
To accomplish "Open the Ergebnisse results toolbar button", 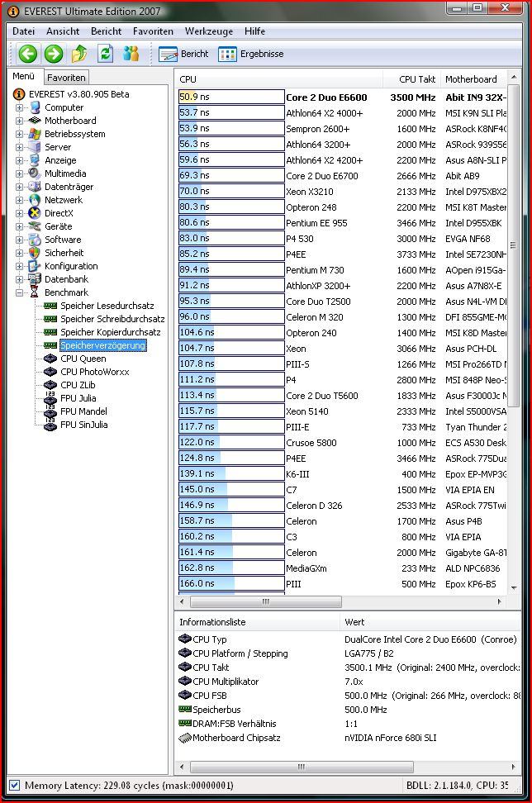I will [x=251, y=54].
